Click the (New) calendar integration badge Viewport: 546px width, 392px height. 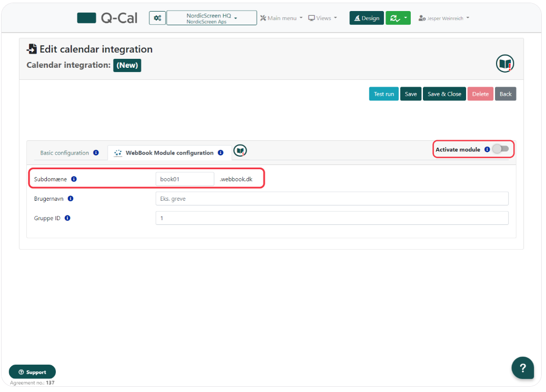(127, 65)
